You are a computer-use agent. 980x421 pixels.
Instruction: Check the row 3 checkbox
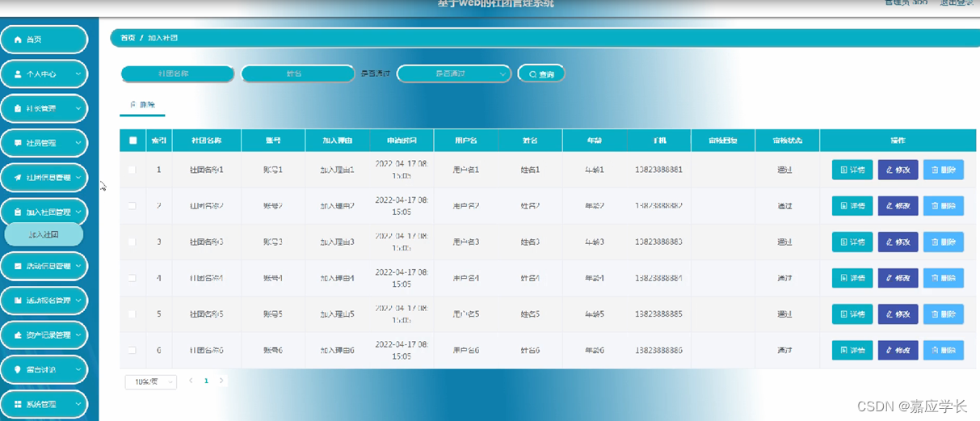pos(132,242)
